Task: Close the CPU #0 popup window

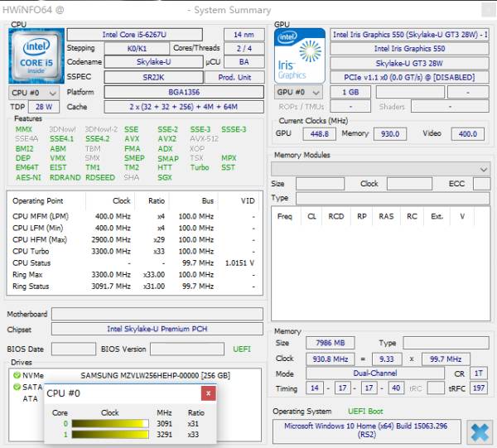Action: tap(209, 394)
